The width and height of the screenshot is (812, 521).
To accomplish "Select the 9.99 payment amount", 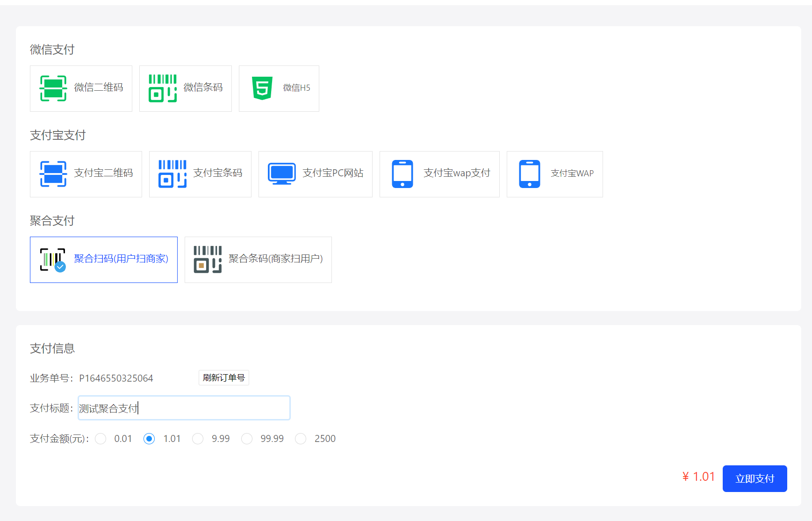I will [198, 439].
